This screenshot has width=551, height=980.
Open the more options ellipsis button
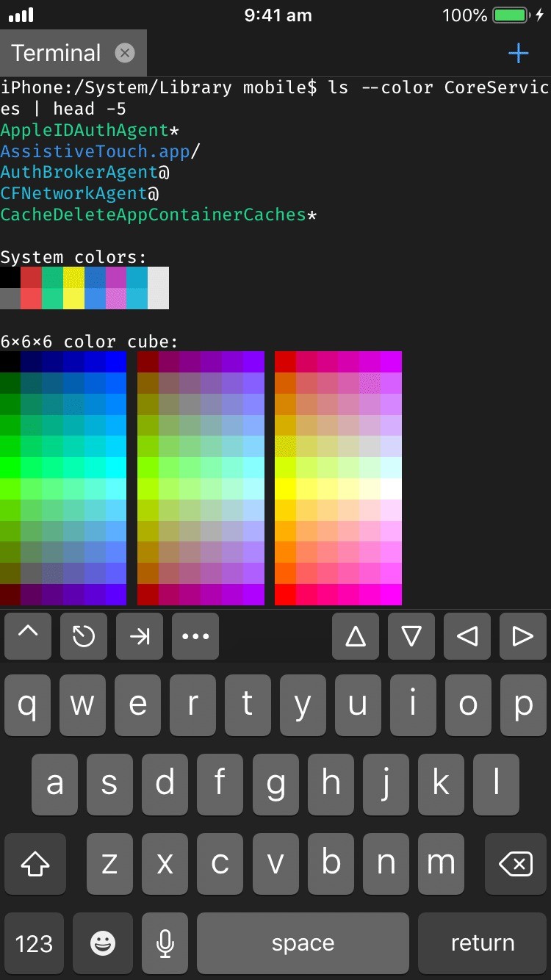[195, 635]
